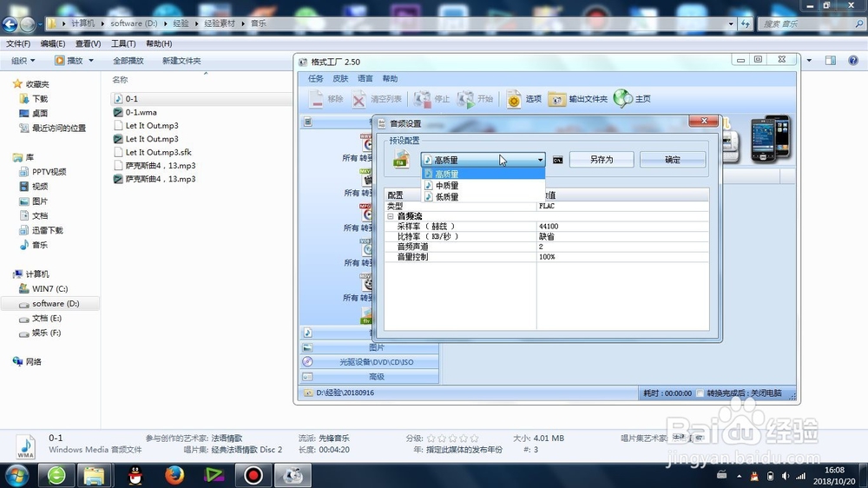This screenshot has width=868, height=488.
Task: Choose 中质量 preset option
Action: pyautogui.click(x=483, y=186)
